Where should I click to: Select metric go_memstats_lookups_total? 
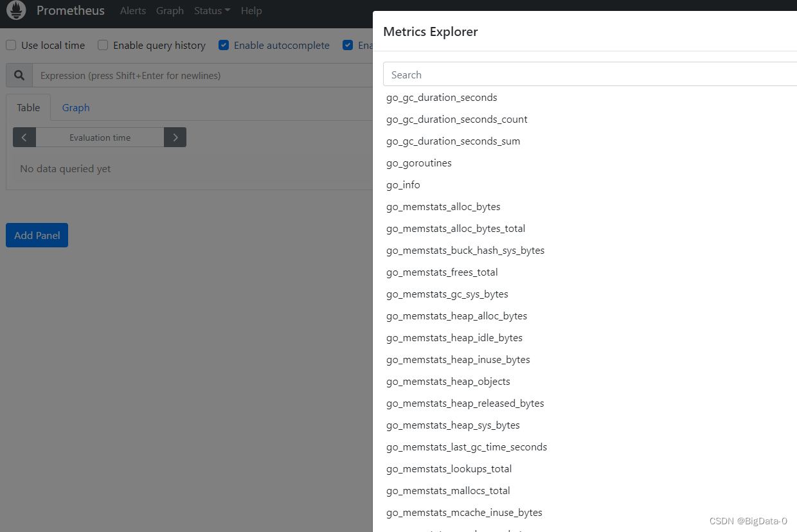coord(449,469)
